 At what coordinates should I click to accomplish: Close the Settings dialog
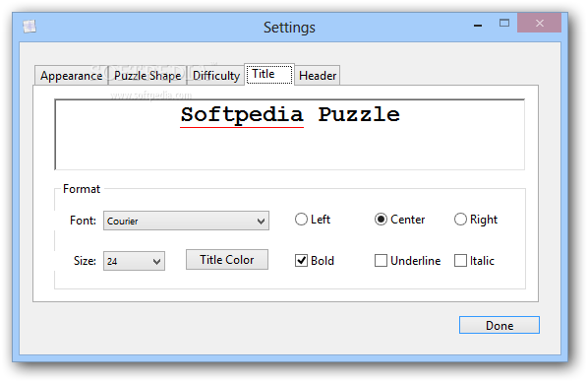click(539, 24)
